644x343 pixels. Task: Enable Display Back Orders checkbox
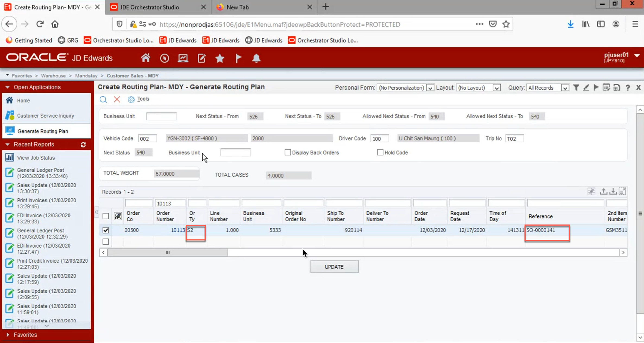tap(288, 152)
